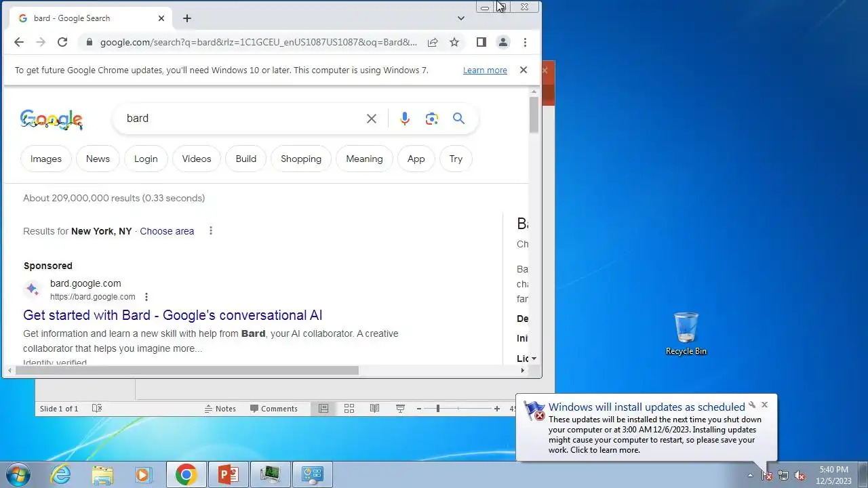Screen dimensions: 868x488
Task: Open 'Get started with Bard' result
Action: [173, 315]
